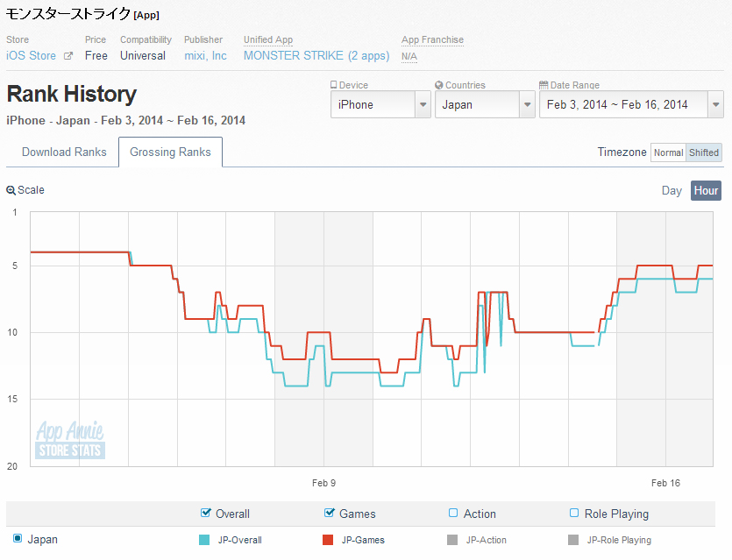Click the JP-Overall cyan legend swatch
The image size is (732, 560).
(x=204, y=540)
